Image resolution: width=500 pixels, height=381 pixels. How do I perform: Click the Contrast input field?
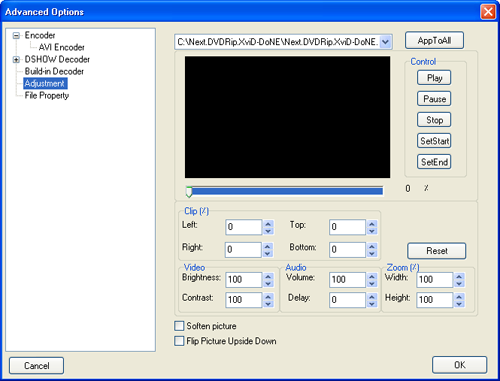click(243, 300)
